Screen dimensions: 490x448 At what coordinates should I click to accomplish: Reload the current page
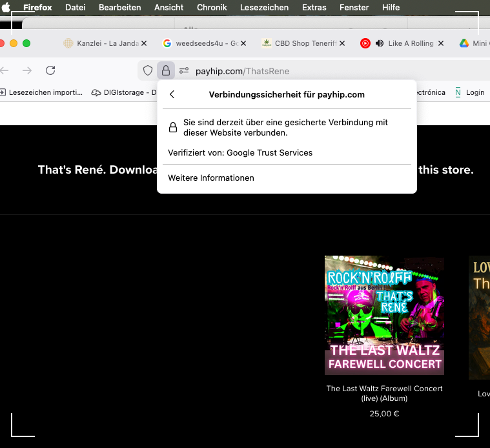50,70
